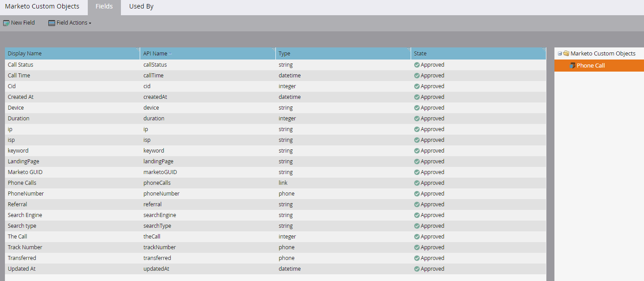Click the Approved check icon for Phone Calls
This screenshot has width=644, height=281.
pyautogui.click(x=417, y=183)
